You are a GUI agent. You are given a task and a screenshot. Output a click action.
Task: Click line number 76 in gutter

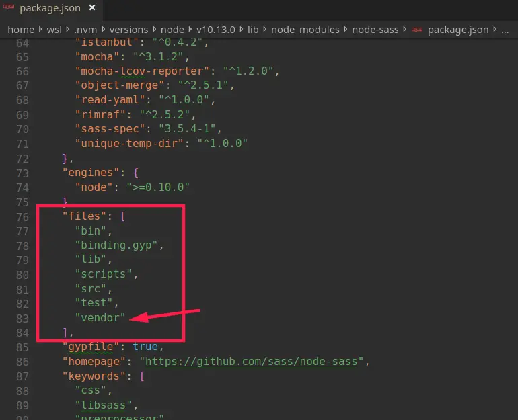(x=22, y=217)
